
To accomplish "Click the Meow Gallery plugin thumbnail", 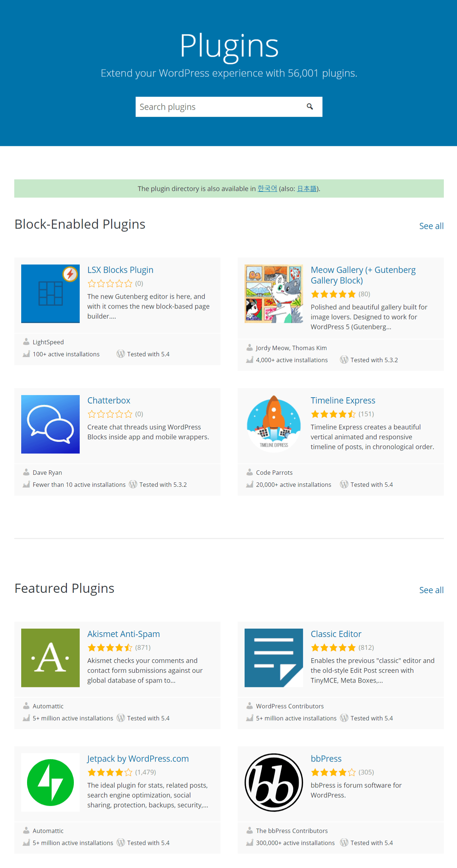I will click(x=274, y=294).
